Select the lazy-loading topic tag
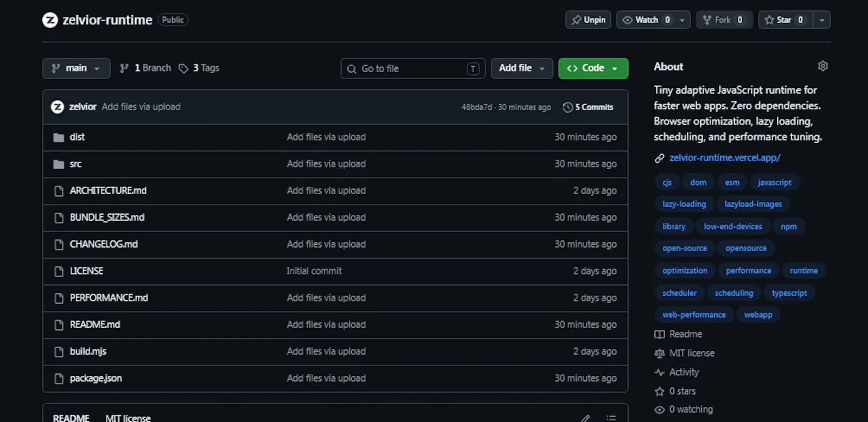Viewport: 868px width, 422px height. coord(684,204)
